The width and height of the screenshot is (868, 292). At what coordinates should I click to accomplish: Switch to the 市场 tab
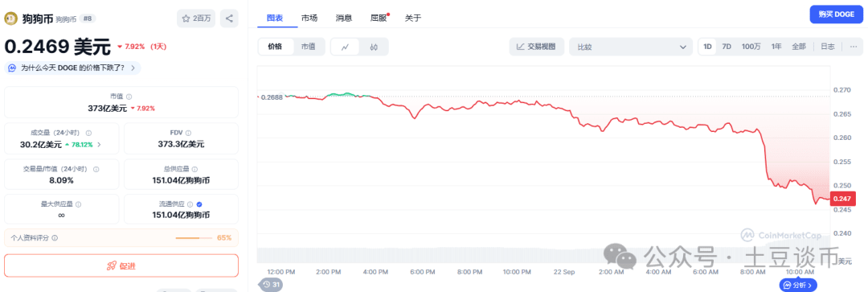309,18
